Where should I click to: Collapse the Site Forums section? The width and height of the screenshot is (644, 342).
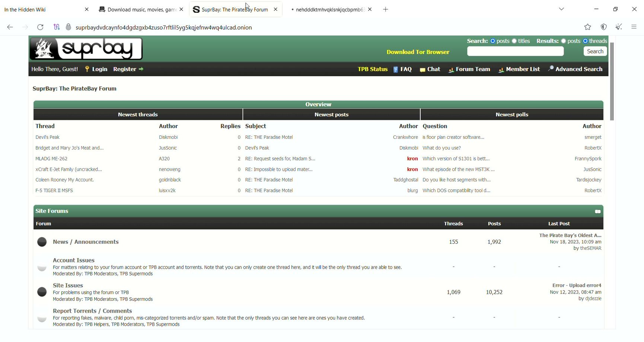[x=597, y=211]
